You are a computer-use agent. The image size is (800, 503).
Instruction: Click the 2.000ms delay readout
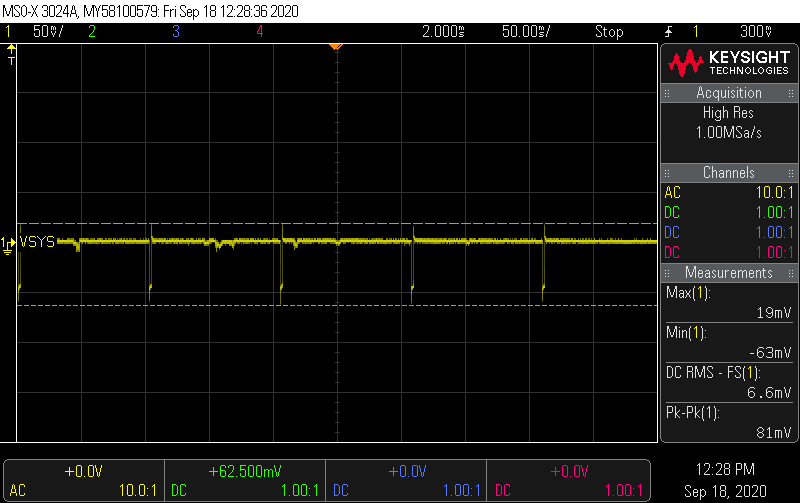click(x=443, y=32)
